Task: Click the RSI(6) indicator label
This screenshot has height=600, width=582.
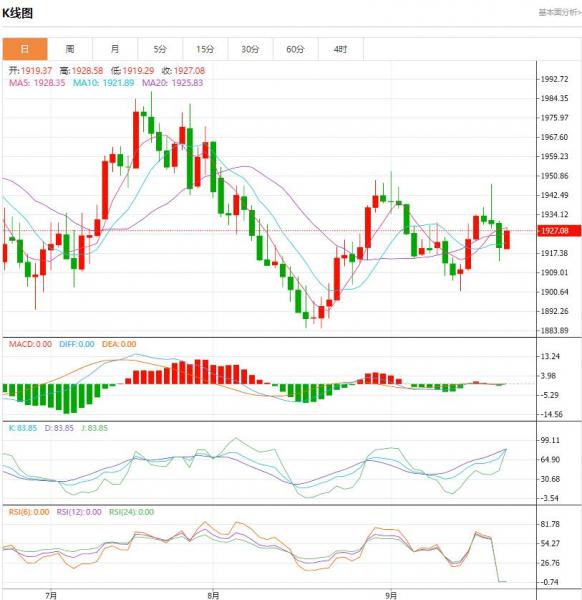Action: pos(29,512)
